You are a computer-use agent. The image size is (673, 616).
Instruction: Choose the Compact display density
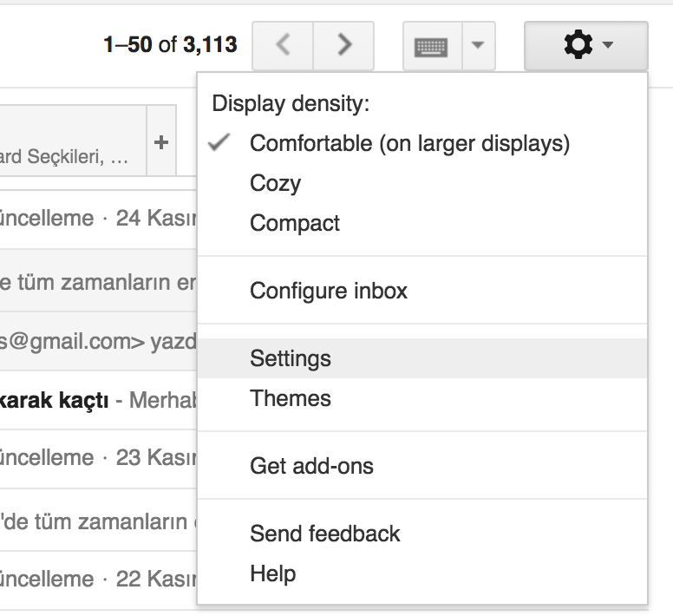[x=295, y=223]
